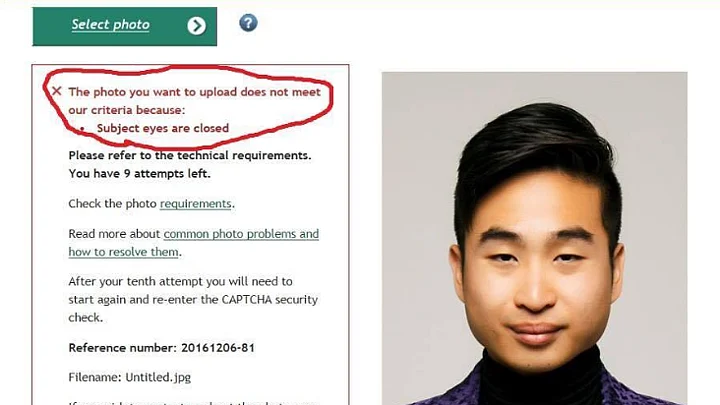Click the does not meet our criteria heading
Screen dimensions: 720x405
pos(194,101)
